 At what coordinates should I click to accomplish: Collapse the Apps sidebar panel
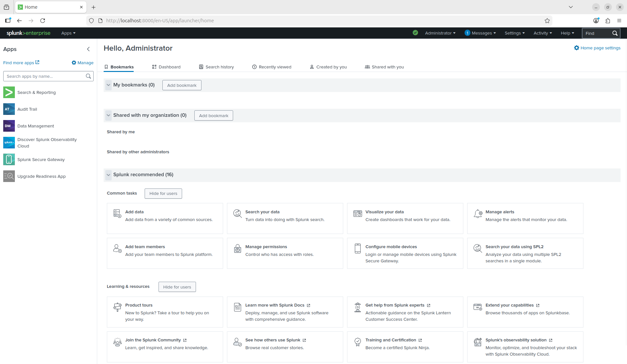coord(88,49)
